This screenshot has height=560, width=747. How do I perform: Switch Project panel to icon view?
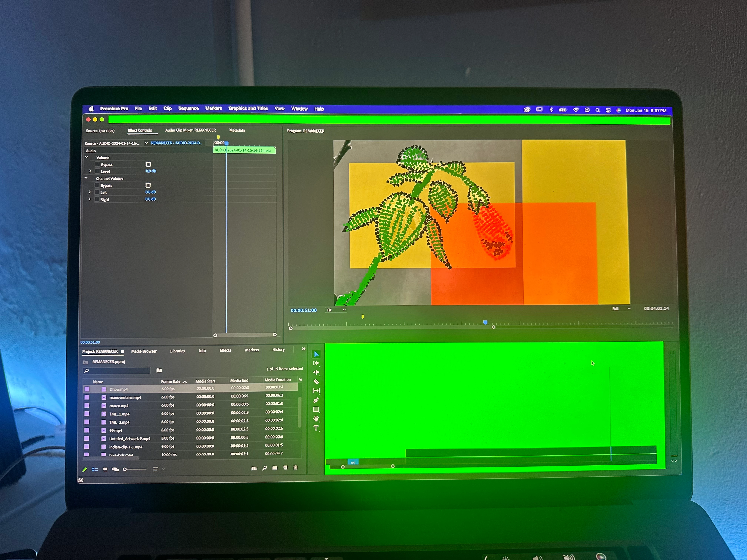(x=105, y=469)
